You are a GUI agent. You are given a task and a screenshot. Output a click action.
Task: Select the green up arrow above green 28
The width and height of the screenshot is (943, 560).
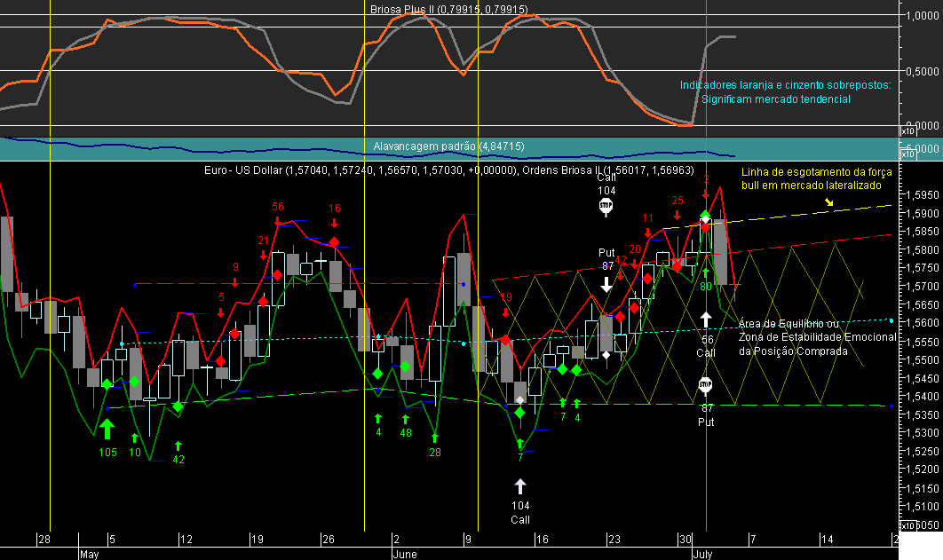(x=435, y=438)
